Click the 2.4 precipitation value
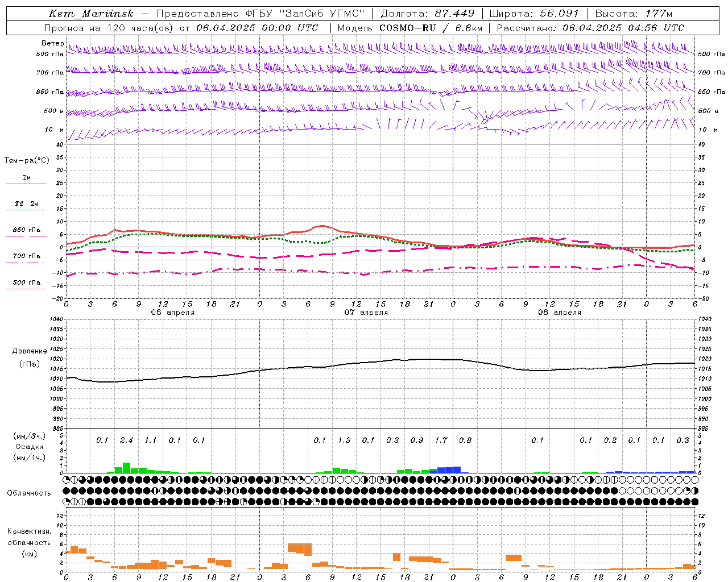The height and width of the screenshot is (582, 728). pos(126,440)
